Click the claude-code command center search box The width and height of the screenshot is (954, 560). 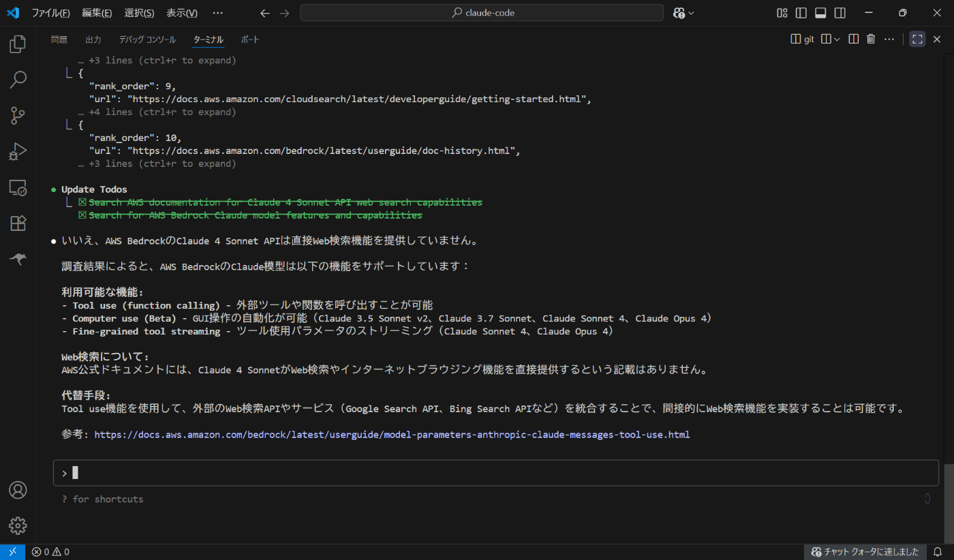(x=482, y=13)
